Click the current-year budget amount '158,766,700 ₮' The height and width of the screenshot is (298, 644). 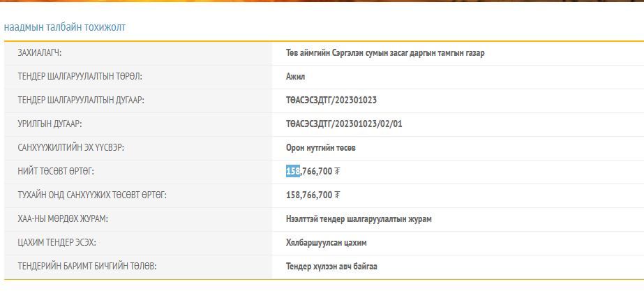pyautogui.click(x=313, y=195)
